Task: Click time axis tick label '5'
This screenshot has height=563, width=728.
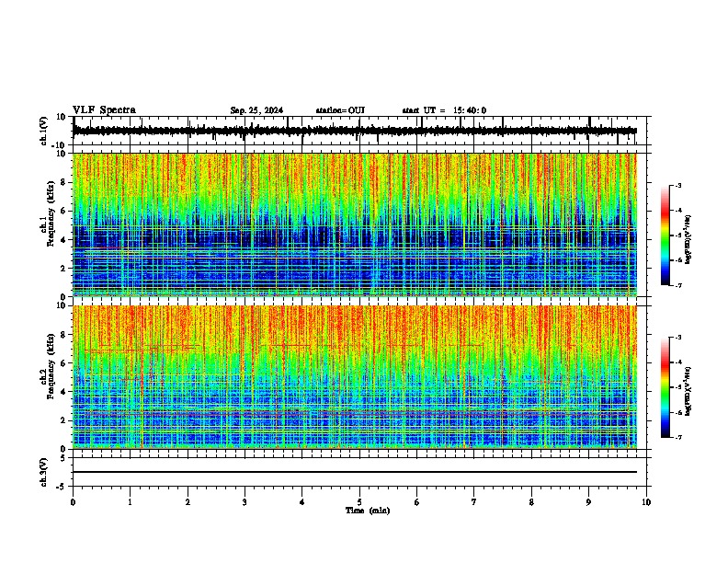Action: coord(359,502)
